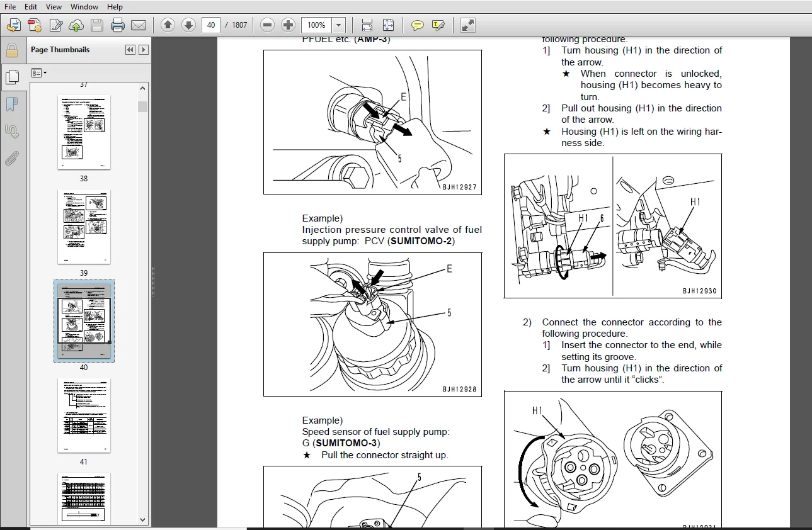Click the total page count 1807
The width and height of the screenshot is (812, 530).
point(239,25)
